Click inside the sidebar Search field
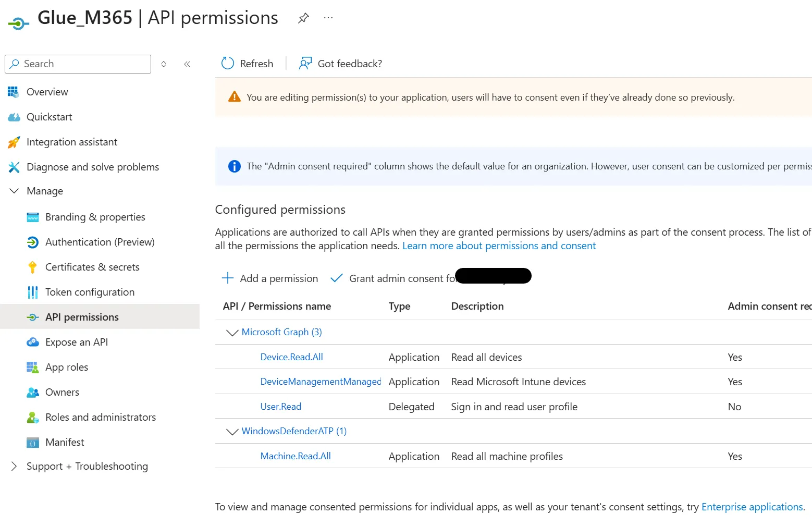This screenshot has height=526, width=812. pyautogui.click(x=77, y=64)
